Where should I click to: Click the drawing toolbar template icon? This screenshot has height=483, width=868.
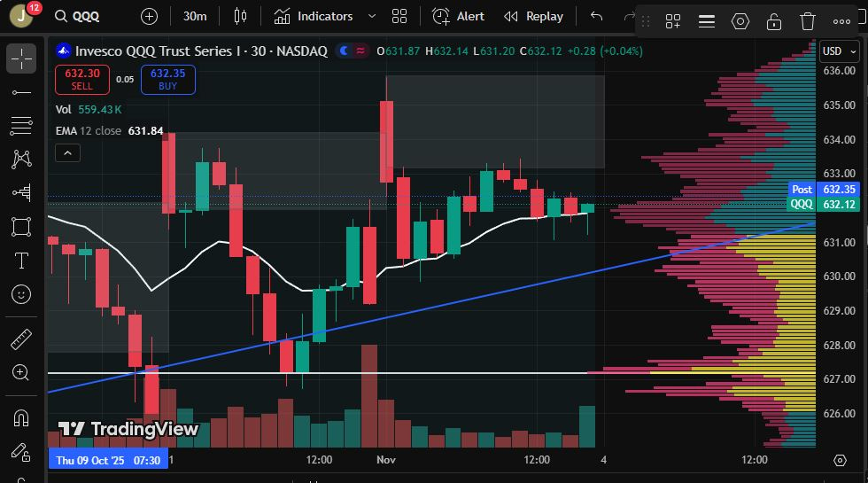click(672, 21)
